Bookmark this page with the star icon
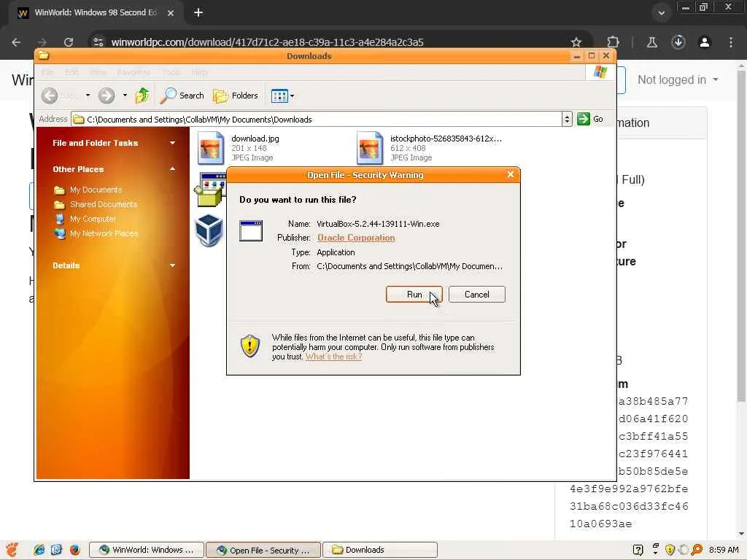Image resolution: width=747 pixels, height=560 pixels. tap(576, 42)
